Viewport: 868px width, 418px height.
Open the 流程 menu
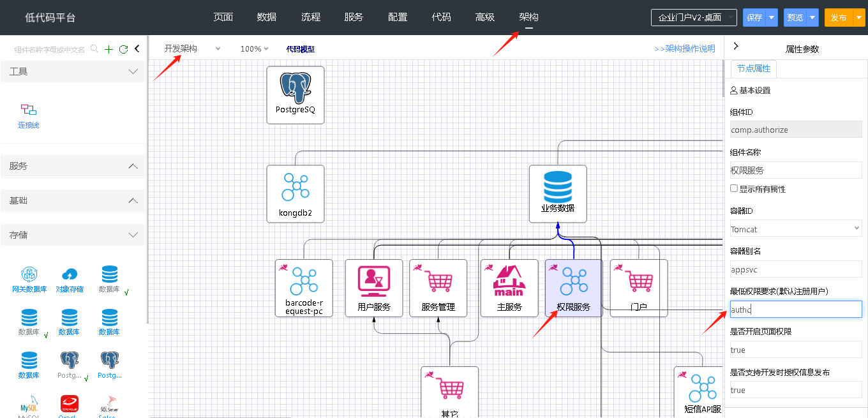click(x=310, y=17)
